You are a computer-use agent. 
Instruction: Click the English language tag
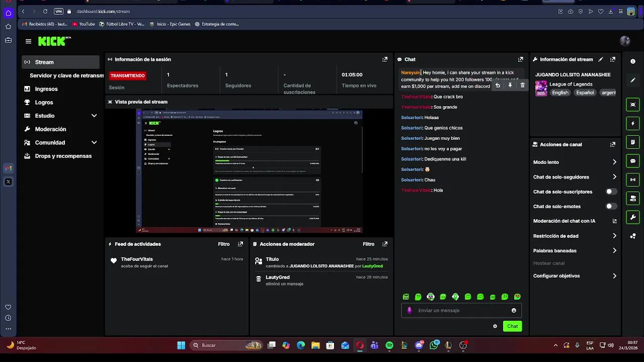coord(560,93)
